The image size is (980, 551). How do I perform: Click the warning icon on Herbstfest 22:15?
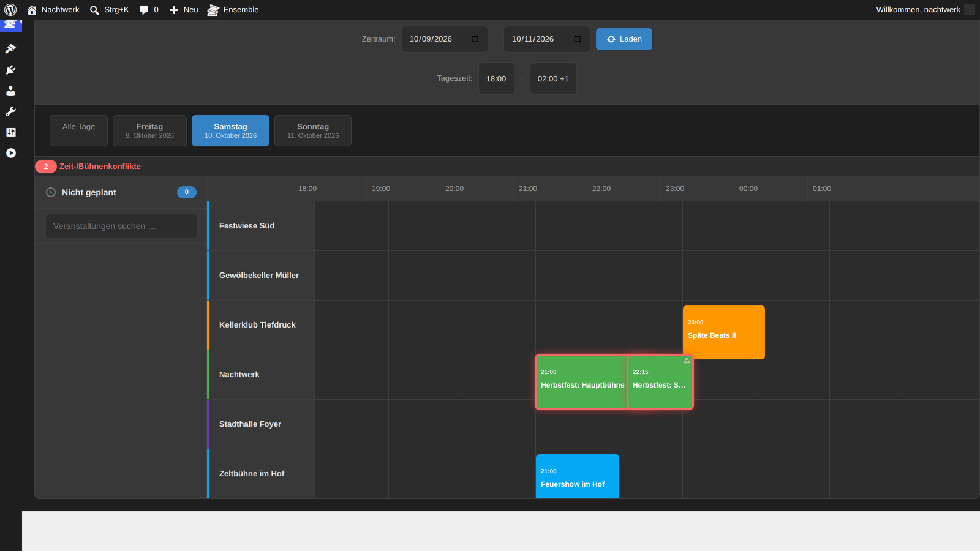coord(687,361)
